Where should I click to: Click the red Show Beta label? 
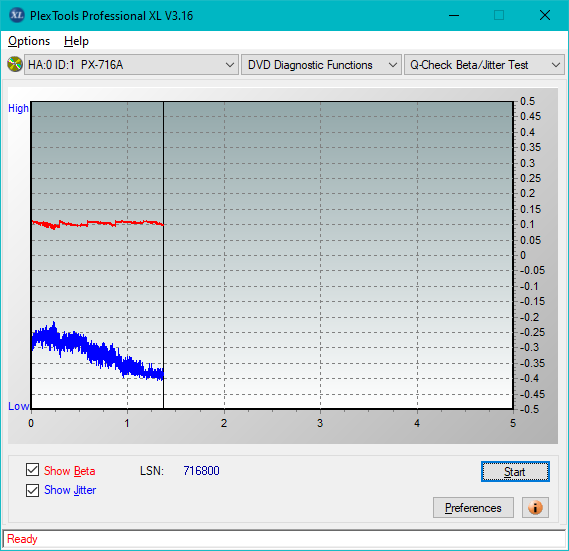click(x=70, y=471)
